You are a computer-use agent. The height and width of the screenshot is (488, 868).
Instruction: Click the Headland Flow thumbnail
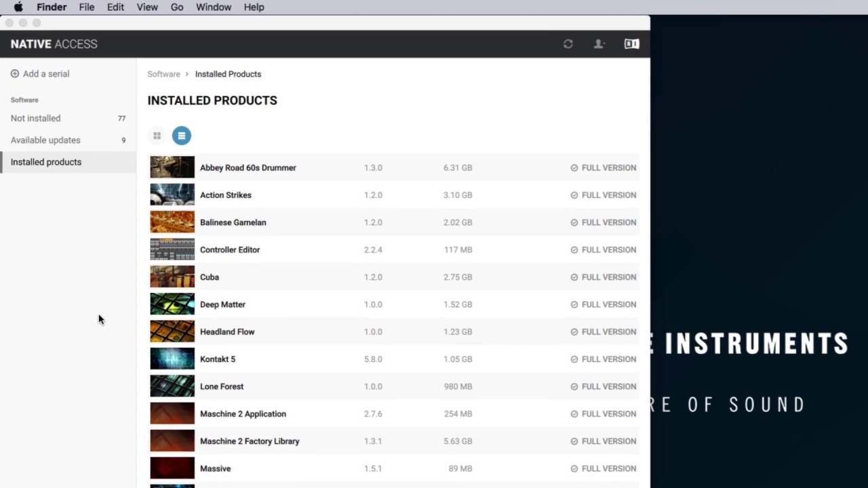coord(172,331)
